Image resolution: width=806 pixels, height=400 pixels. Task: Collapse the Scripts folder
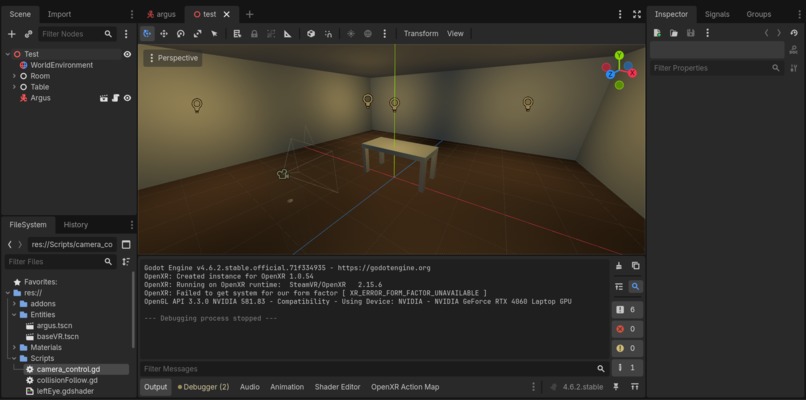click(14, 358)
